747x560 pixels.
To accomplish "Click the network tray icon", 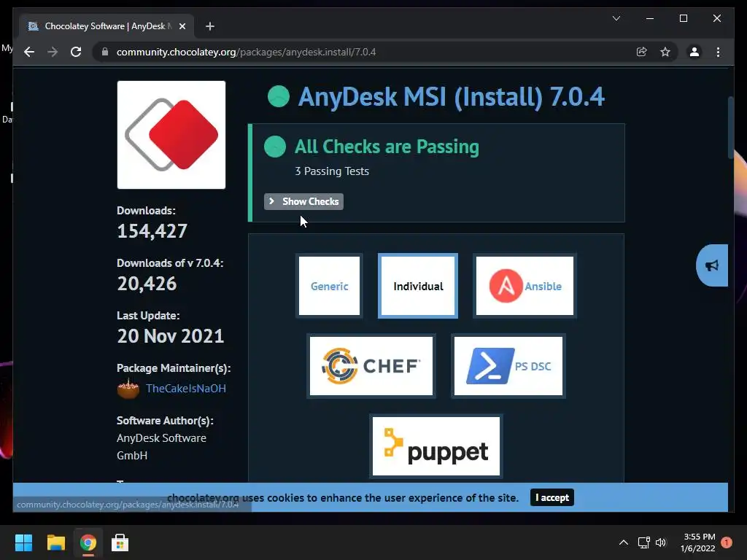I will tap(643, 542).
